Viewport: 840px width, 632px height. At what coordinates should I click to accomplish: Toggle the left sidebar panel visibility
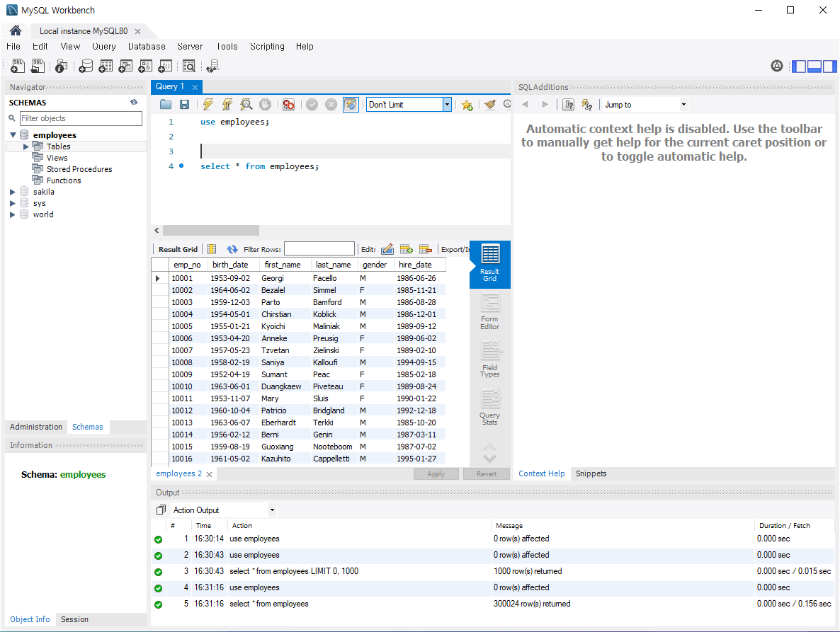[799, 67]
